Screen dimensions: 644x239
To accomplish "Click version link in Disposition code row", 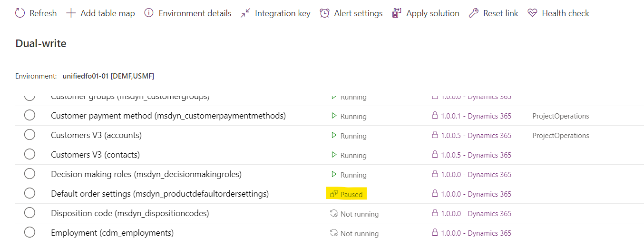I will click(x=476, y=214).
